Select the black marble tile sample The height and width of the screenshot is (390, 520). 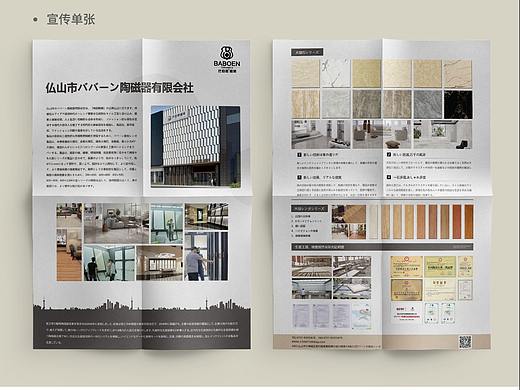(458, 104)
